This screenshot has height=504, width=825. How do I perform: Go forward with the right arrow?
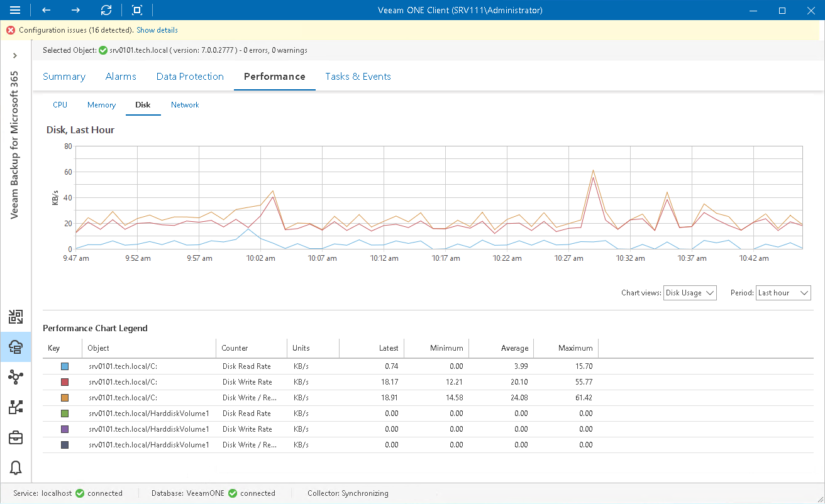pos(75,10)
